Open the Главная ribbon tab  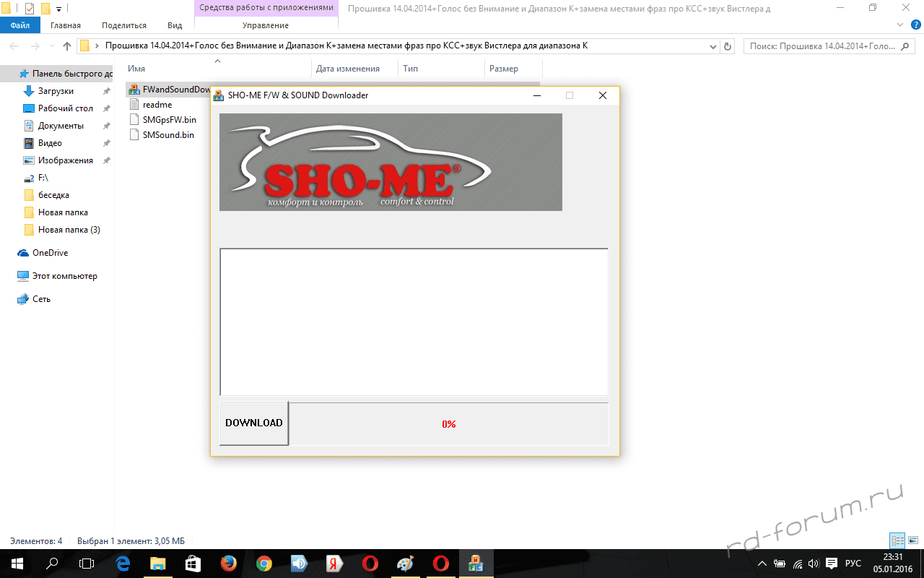click(66, 25)
